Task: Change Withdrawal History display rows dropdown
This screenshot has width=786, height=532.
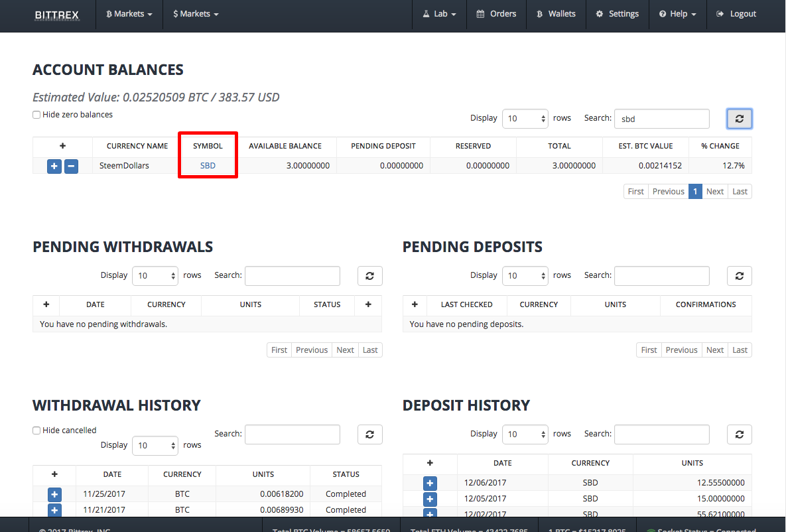Action: [155, 446]
